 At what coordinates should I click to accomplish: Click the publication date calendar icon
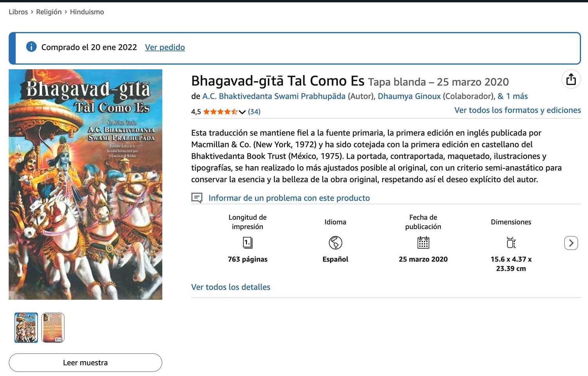click(423, 242)
